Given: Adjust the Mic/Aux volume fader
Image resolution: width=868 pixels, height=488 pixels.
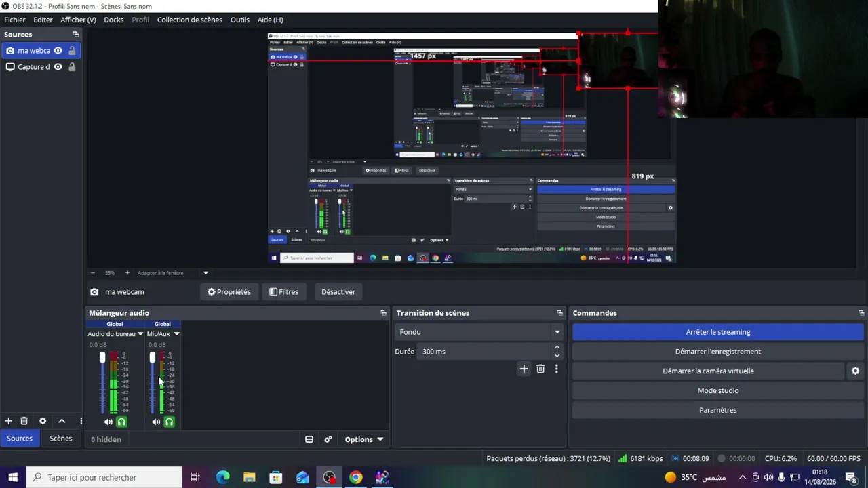Looking at the screenshot, I should [x=152, y=358].
